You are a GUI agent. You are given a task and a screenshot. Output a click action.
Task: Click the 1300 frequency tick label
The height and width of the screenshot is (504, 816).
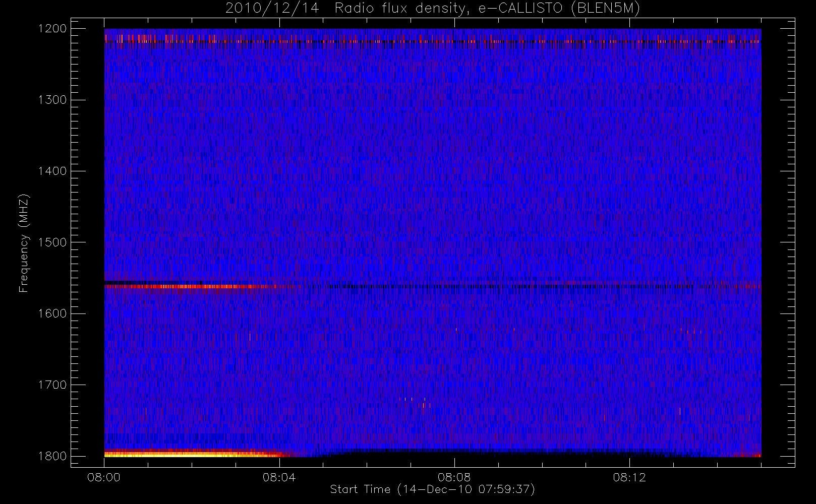click(x=52, y=100)
